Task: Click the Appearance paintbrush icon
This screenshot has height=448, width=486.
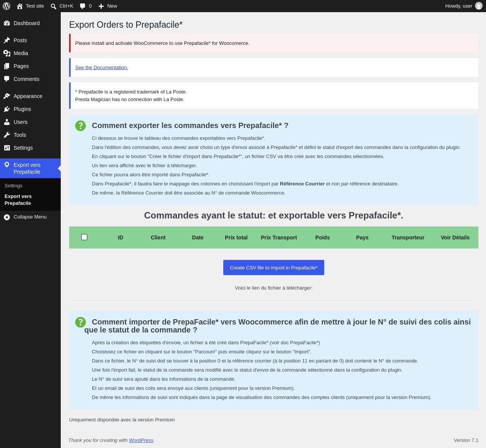Action: [7, 96]
